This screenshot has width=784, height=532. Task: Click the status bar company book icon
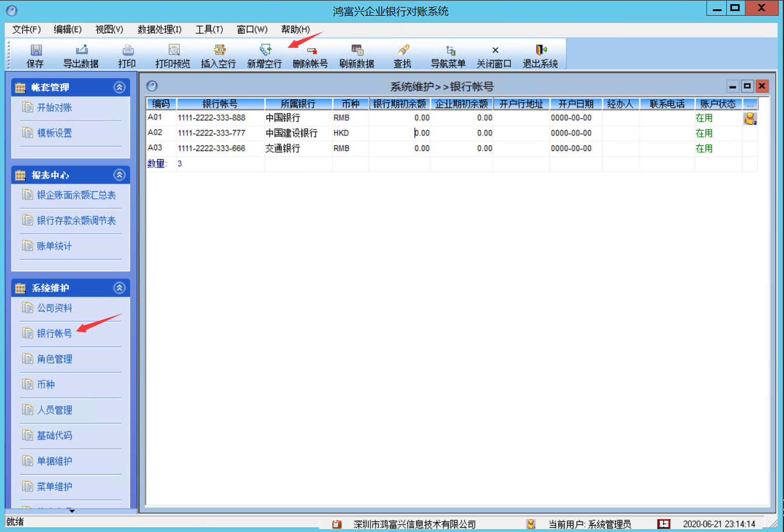coord(337,524)
